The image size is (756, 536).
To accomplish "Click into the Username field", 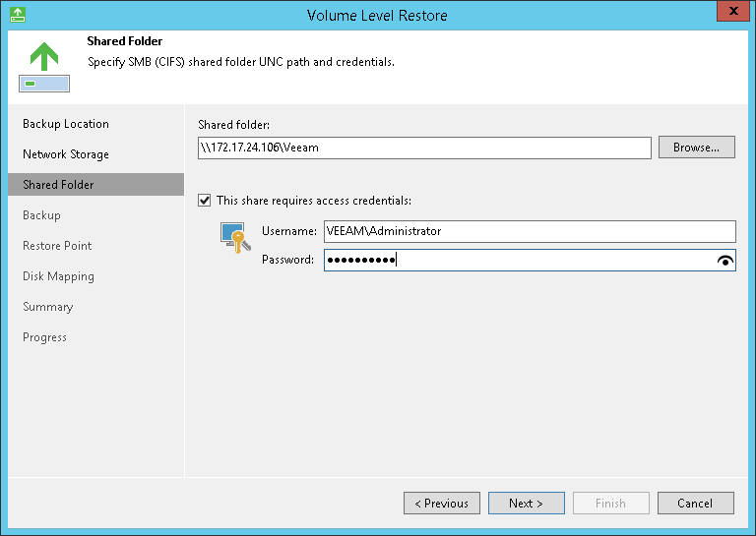I will coord(530,231).
